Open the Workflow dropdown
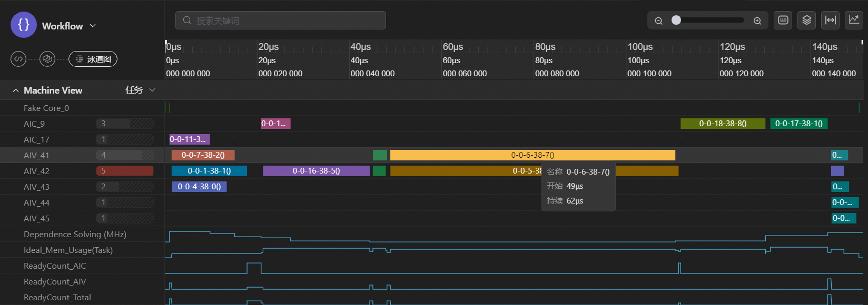Screen dimensions: 868x305 click(93, 26)
